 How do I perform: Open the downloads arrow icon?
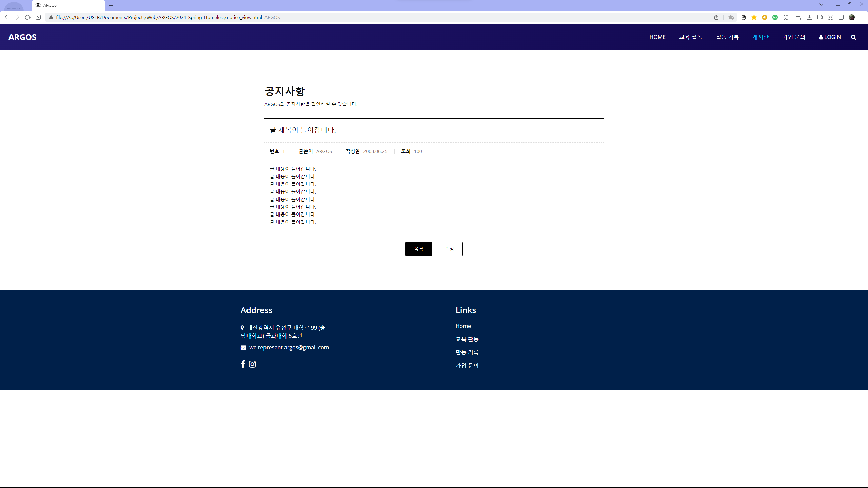pos(809,17)
